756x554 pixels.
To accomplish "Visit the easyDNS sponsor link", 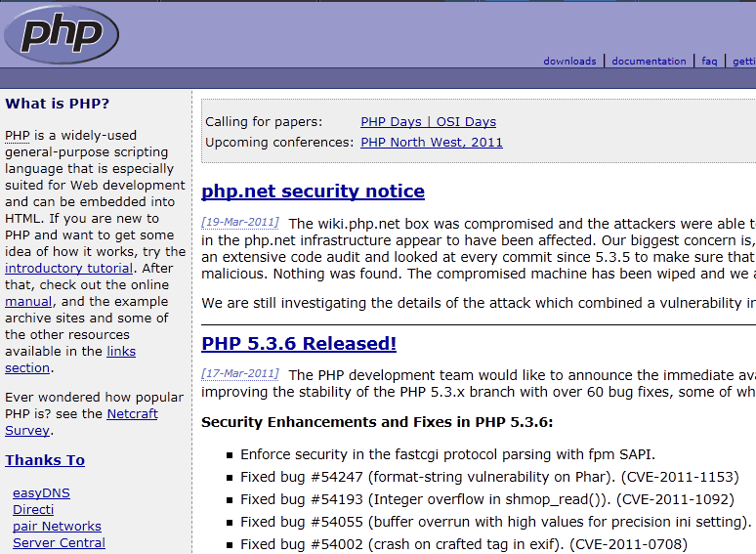I will click(41, 492).
